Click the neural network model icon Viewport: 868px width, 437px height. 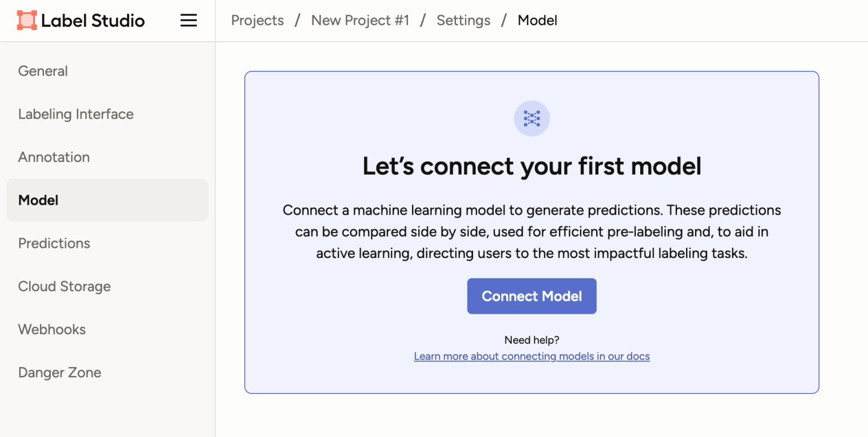point(531,119)
